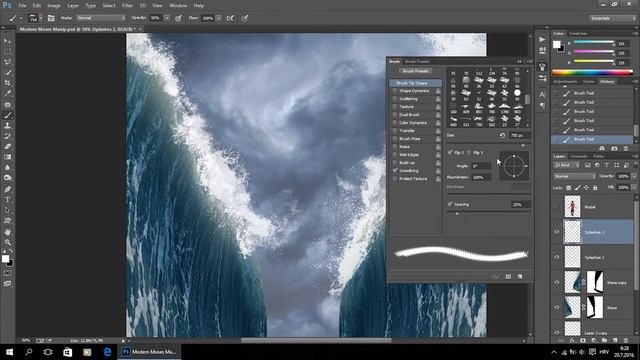Disable Smoothing checkbox
640x360 pixels.
tap(395, 171)
